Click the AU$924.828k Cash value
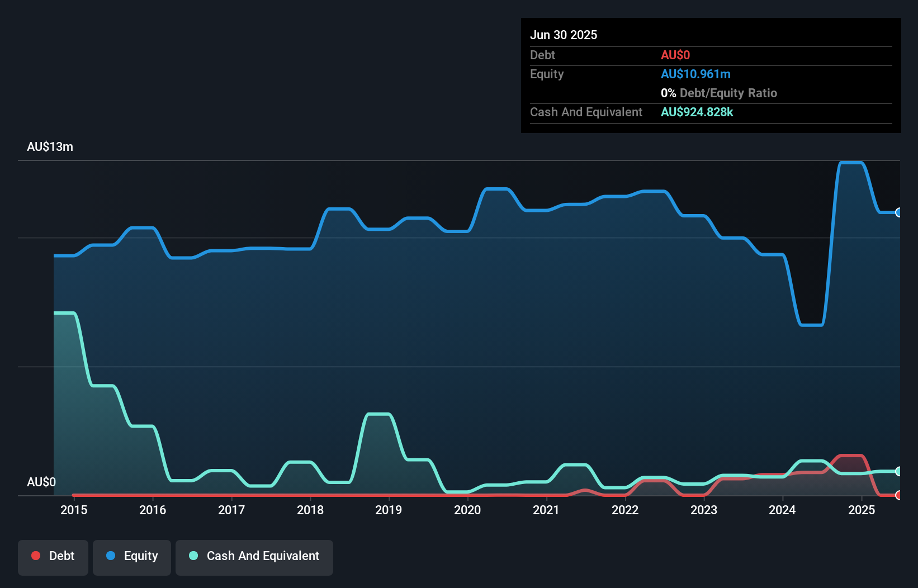Viewport: 918px width, 588px height. 697,112
